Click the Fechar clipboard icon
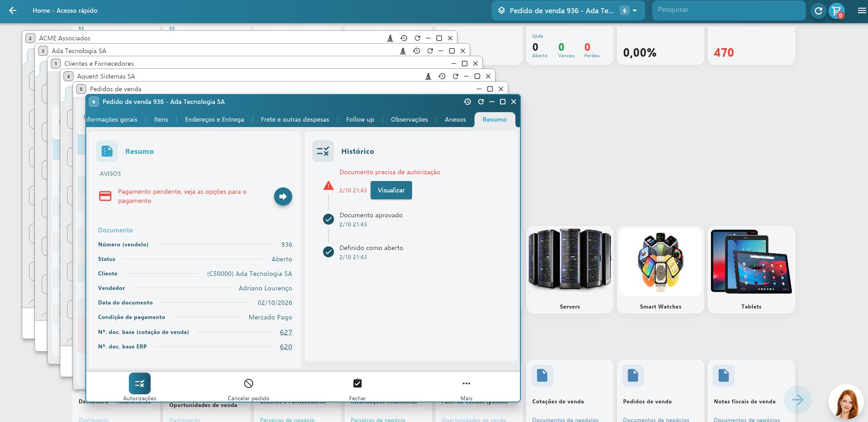The height and width of the screenshot is (422, 868). pyautogui.click(x=358, y=384)
